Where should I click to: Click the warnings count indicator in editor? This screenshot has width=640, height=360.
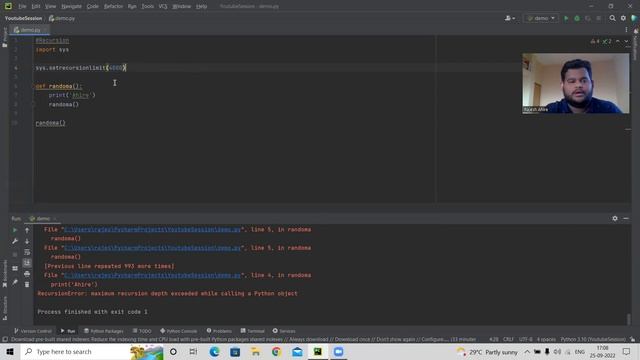pos(595,41)
